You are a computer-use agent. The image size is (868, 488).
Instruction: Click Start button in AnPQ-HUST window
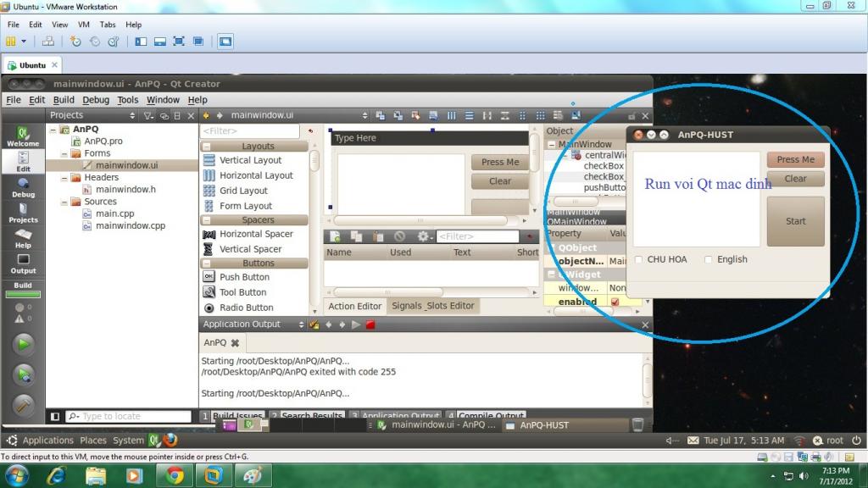pyautogui.click(x=795, y=221)
